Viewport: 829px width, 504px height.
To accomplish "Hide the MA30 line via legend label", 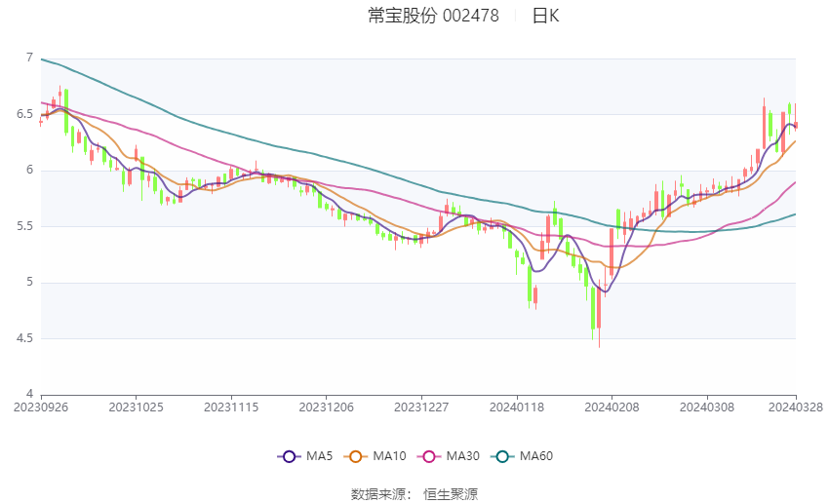I will (463, 456).
